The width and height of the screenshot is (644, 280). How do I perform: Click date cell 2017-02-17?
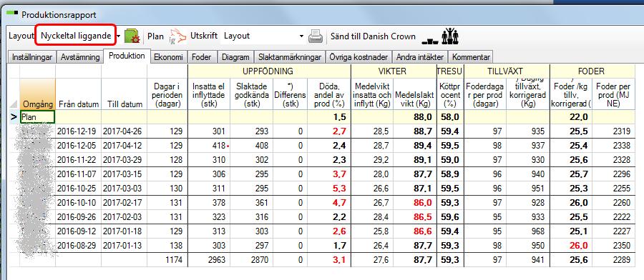click(x=124, y=203)
